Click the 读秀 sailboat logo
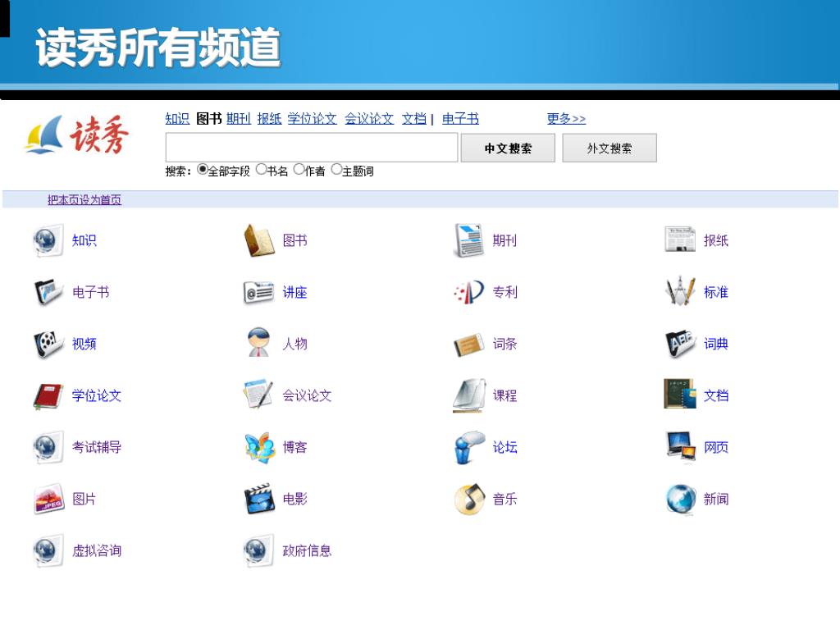Image resolution: width=840 pixels, height=630 pixels. [x=77, y=135]
